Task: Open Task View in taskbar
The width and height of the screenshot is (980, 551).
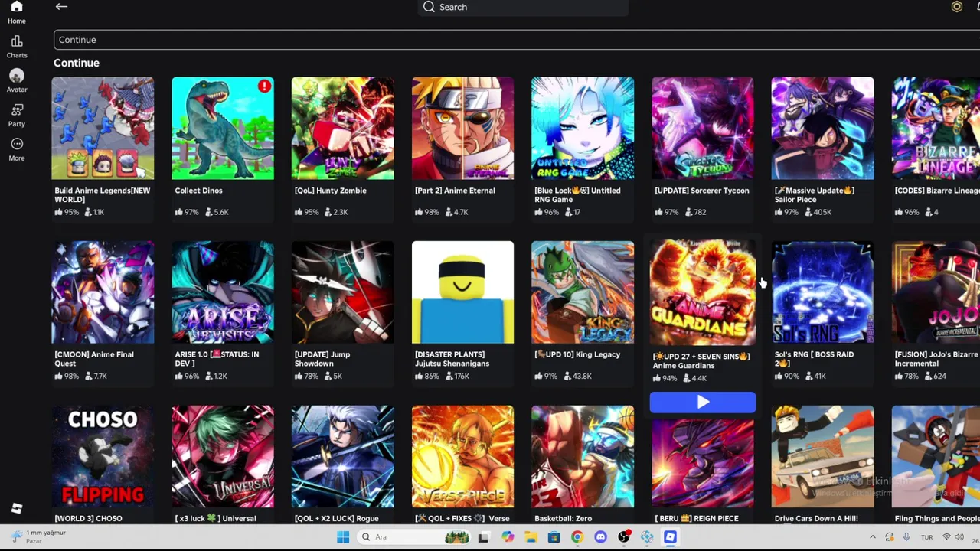Action: (x=483, y=537)
